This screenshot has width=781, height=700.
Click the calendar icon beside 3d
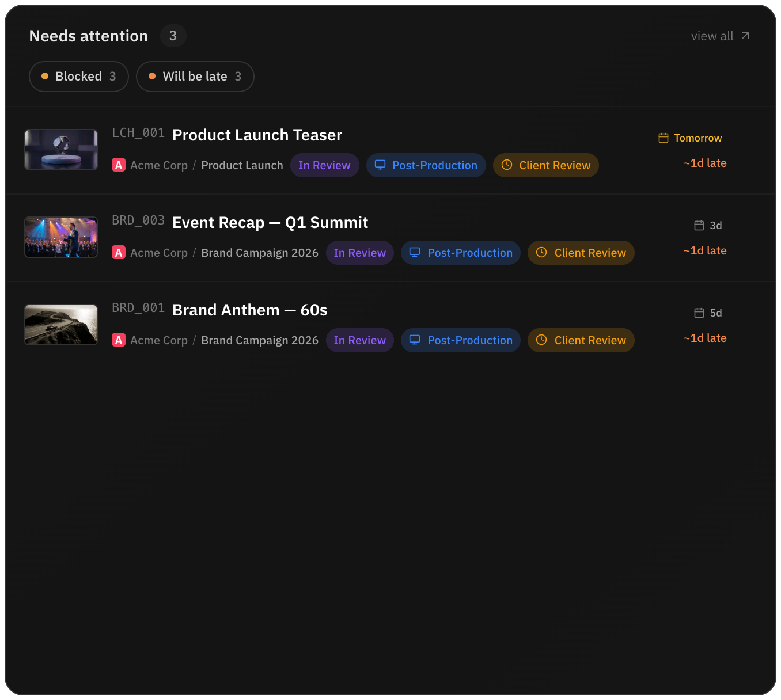[699, 226]
